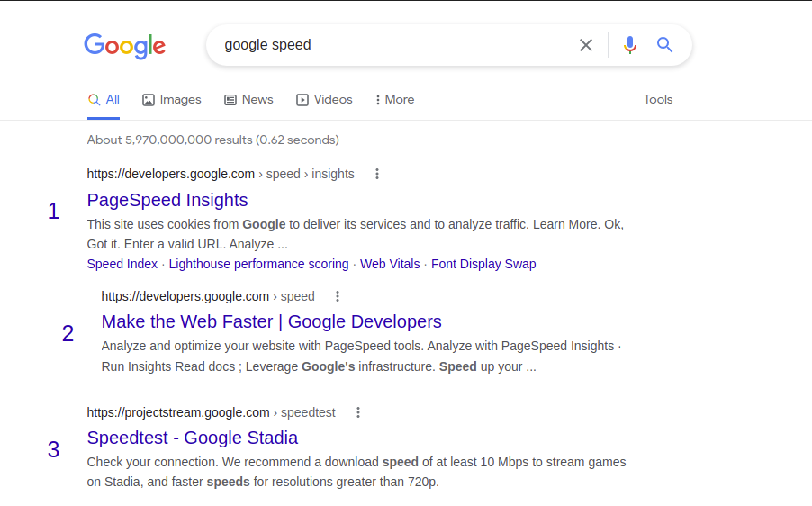Click the 'This site uses cookies' snippet
This screenshot has height=506, width=812.
pos(356,234)
